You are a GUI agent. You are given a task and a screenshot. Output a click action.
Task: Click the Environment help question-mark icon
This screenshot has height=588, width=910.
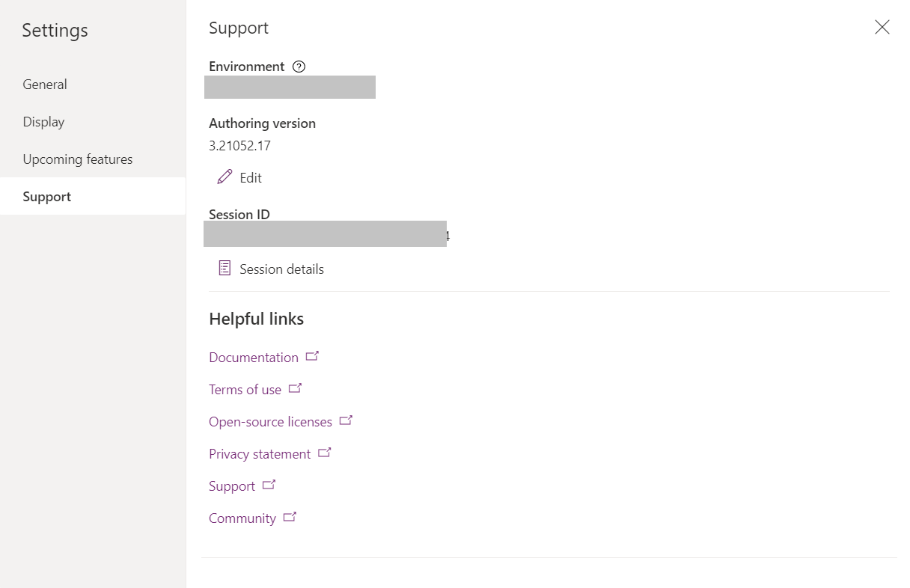pos(299,67)
